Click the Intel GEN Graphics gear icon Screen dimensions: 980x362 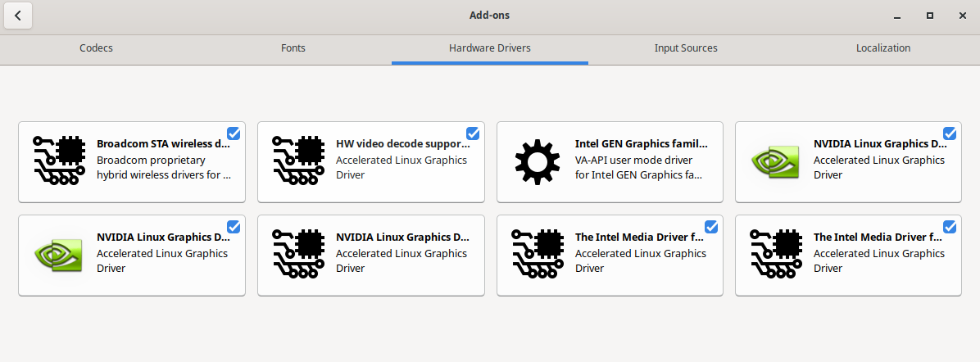537,161
